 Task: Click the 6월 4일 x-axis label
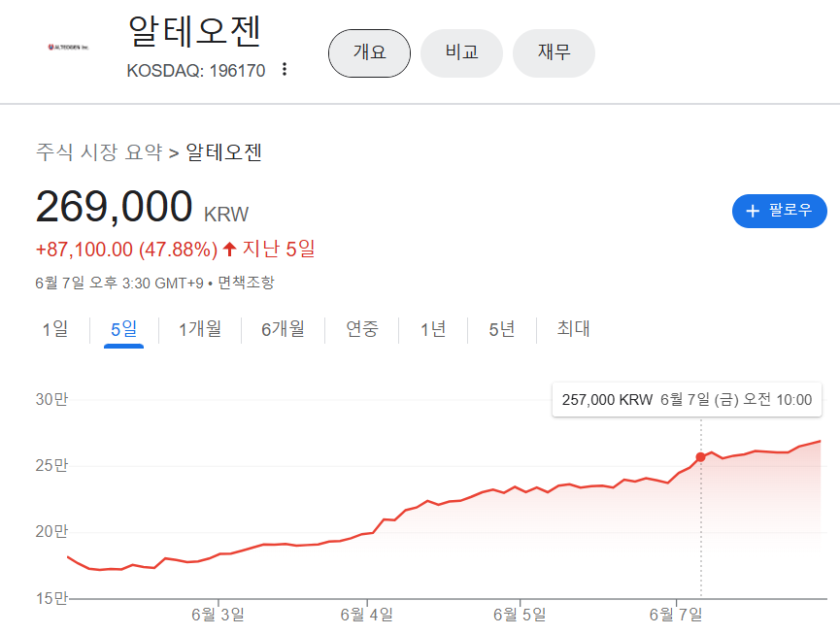pyautogui.click(x=367, y=614)
